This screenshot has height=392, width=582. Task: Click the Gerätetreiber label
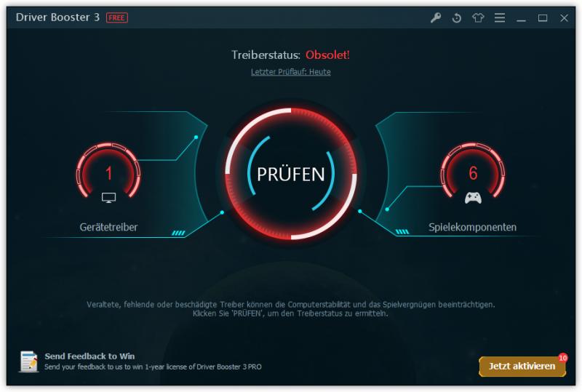point(108,227)
